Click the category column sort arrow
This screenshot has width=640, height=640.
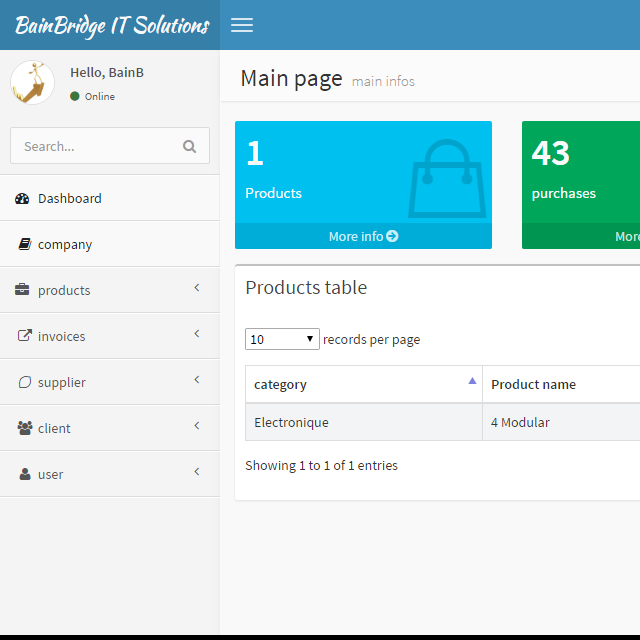click(x=472, y=381)
